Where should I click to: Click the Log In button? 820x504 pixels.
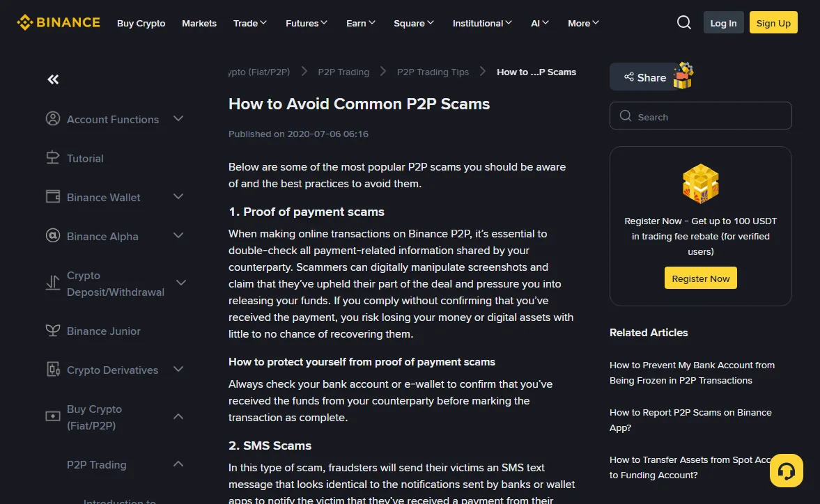click(x=723, y=23)
